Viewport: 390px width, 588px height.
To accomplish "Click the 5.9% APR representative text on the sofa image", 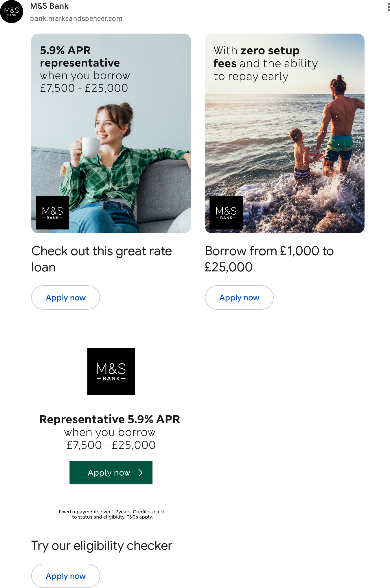I will [x=80, y=56].
